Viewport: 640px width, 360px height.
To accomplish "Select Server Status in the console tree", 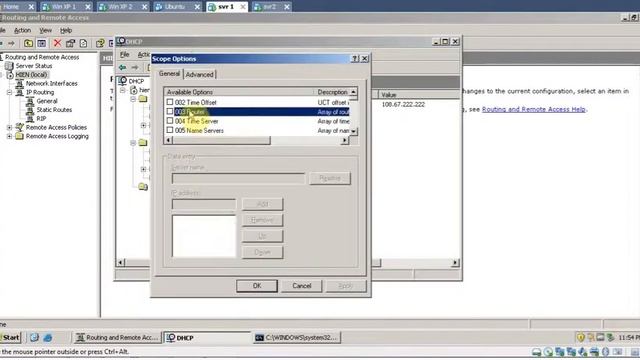I will pos(33,66).
